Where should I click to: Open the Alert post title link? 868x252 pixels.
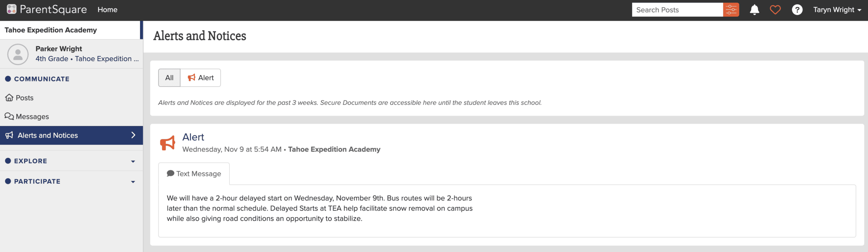coord(193,137)
